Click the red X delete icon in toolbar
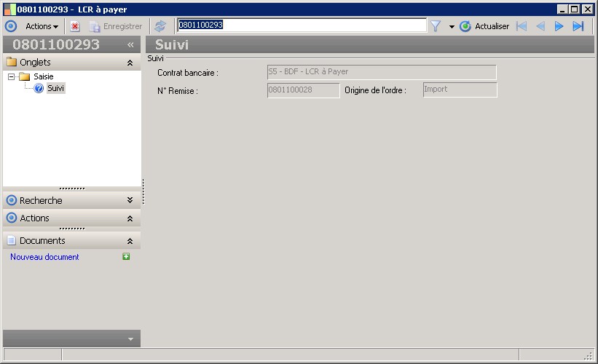This screenshot has height=364, width=598. [75, 26]
